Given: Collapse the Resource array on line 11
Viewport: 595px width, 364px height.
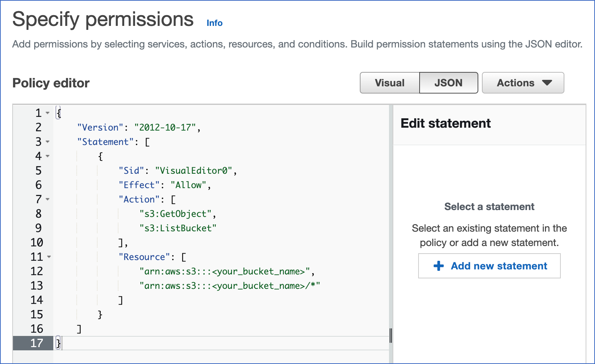Looking at the screenshot, I should tap(49, 257).
